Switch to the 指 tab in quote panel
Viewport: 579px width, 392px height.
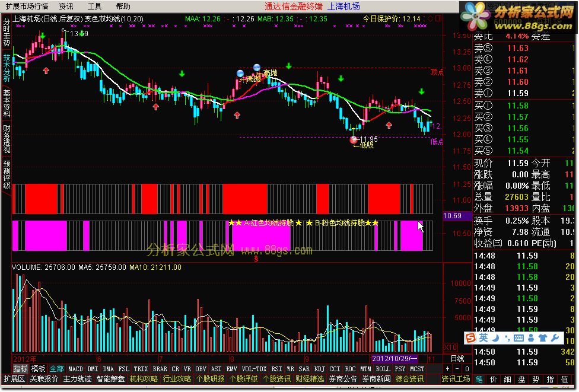[x=550, y=379]
